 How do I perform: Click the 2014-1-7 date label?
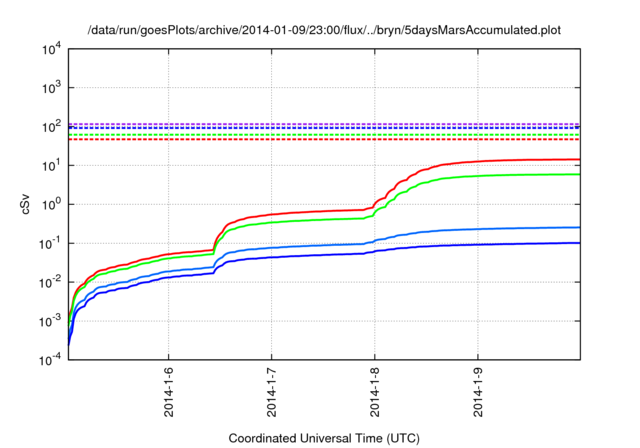click(x=271, y=392)
